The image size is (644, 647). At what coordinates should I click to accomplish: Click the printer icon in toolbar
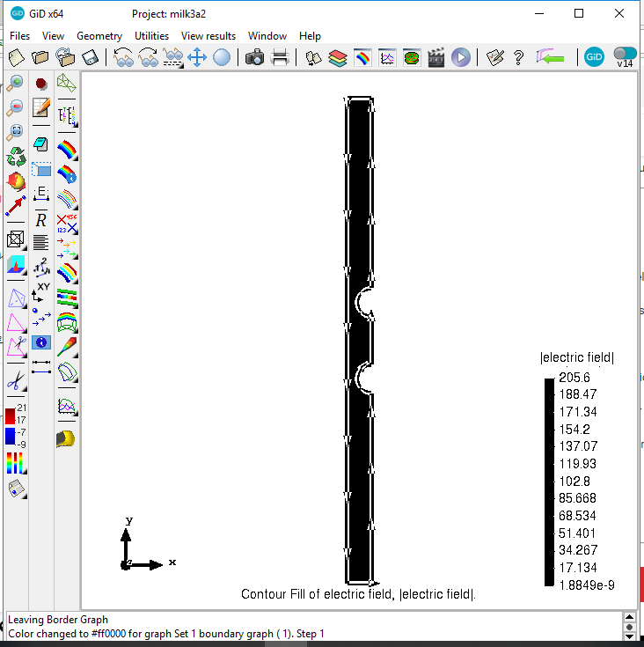pyautogui.click(x=281, y=58)
